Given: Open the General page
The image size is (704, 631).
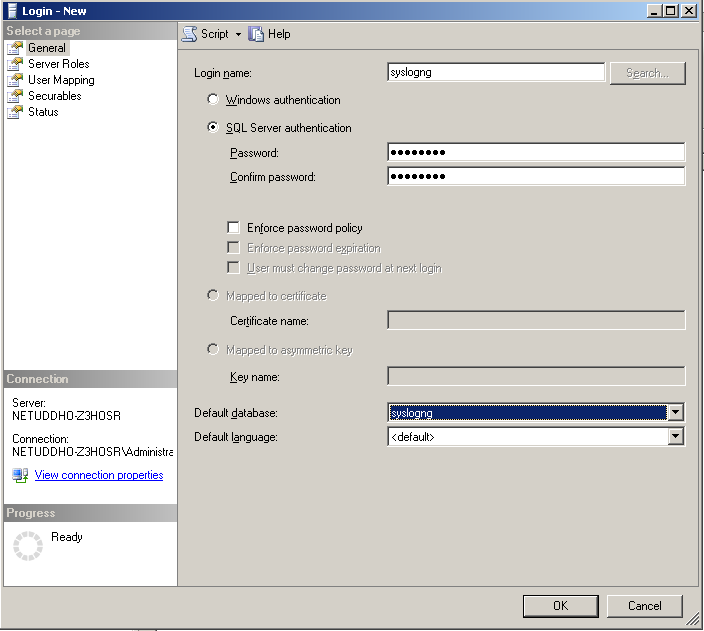Looking at the screenshot, I should pyautogui.click(x=47, y=48).
